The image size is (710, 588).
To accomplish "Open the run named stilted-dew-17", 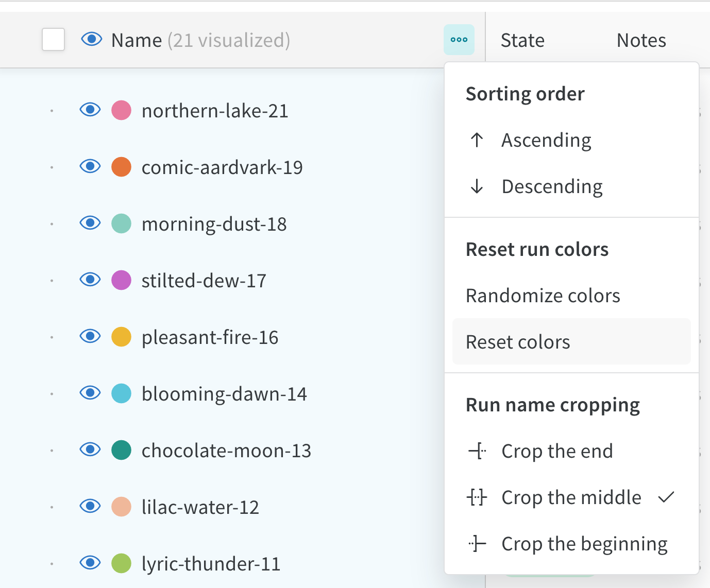I will 204,280.
